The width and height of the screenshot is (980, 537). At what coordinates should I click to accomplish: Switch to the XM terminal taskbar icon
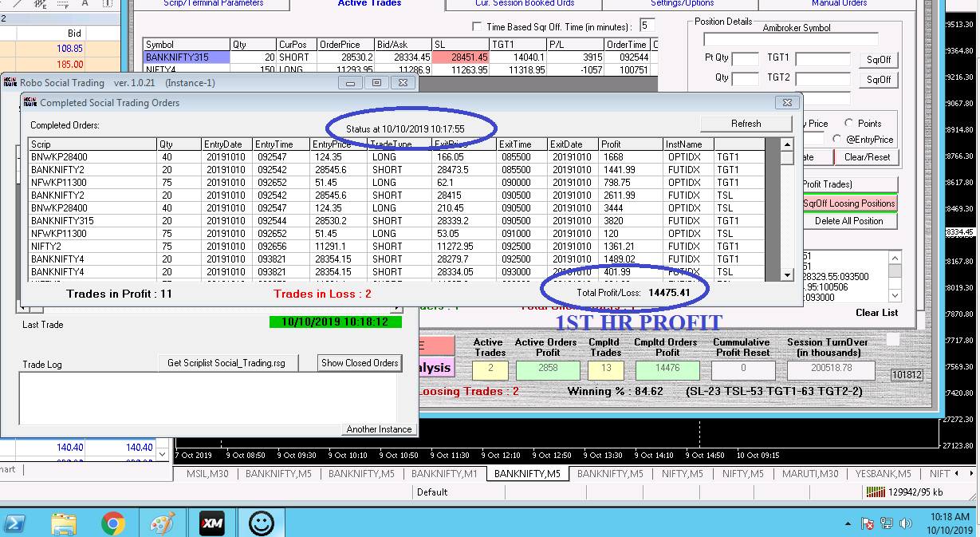pos(211,523)
